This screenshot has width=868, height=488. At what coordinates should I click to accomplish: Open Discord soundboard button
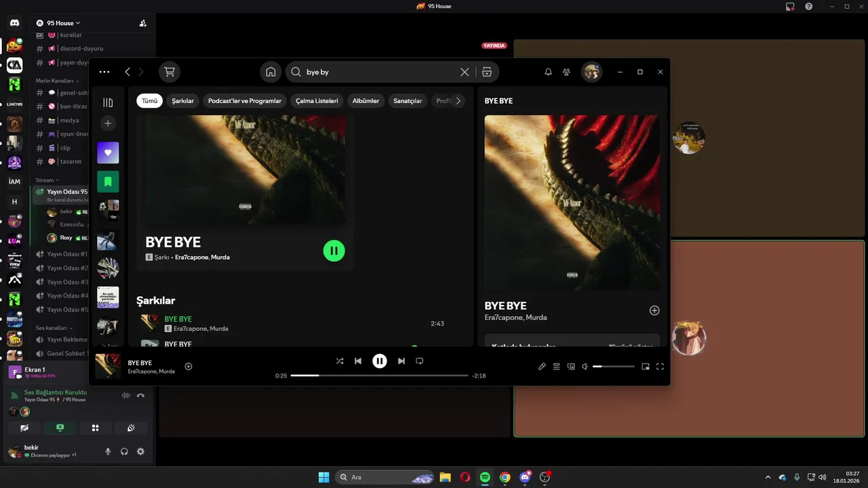[x=131, y=428]
